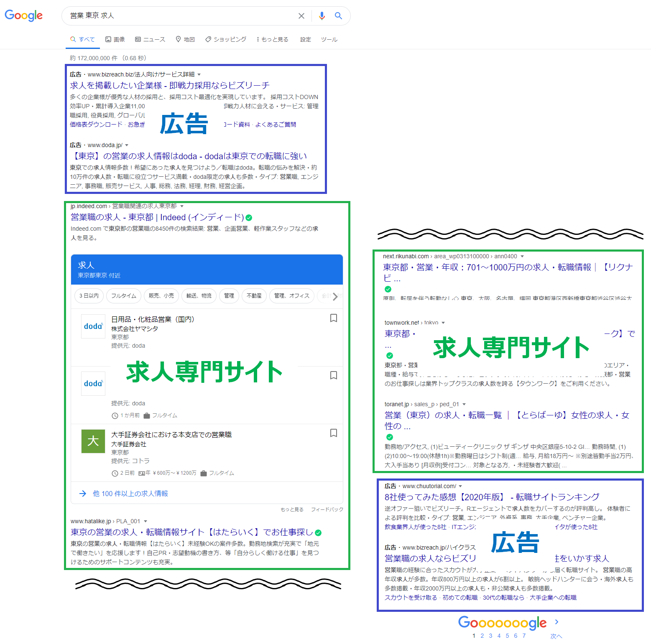Open the doda 【東京】の営業の求人情報 ad link
This screenshot has height=644, width=651.
189,156
